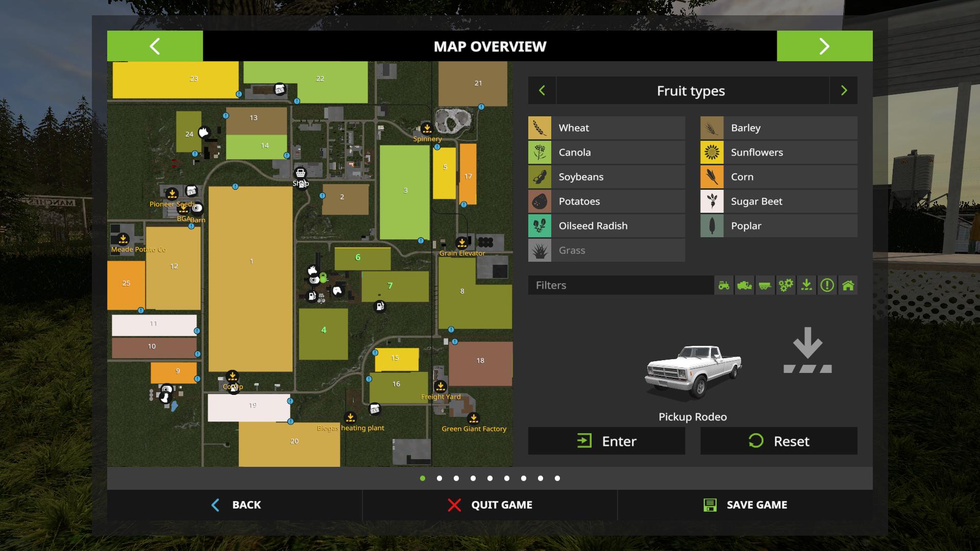Image resolution: width=980 pixels, height=551 pixels.
Task: Click the Shop basket icon on map
Action: click(301, 173)
